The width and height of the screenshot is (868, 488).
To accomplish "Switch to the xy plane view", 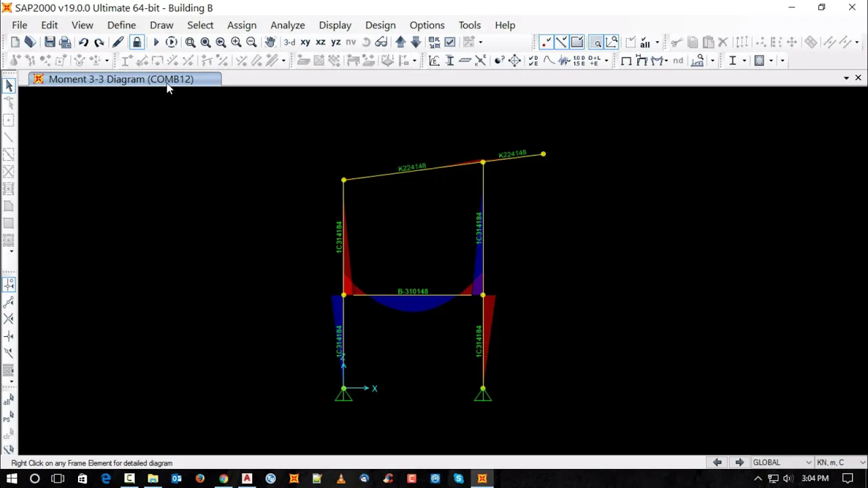I will tap(305, 42).
